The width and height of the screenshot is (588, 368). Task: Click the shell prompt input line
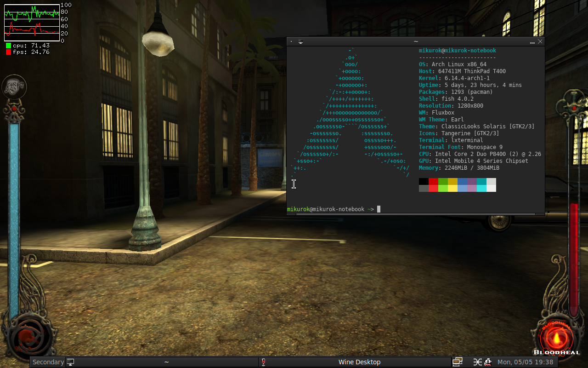(x=416, y=209)
